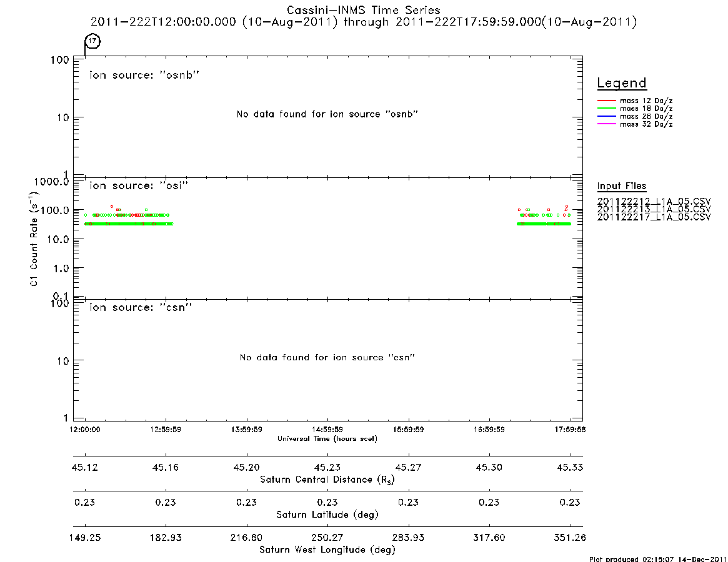Click the 45.12 distance value
The image size is (728, 562).
pos(85,467)
